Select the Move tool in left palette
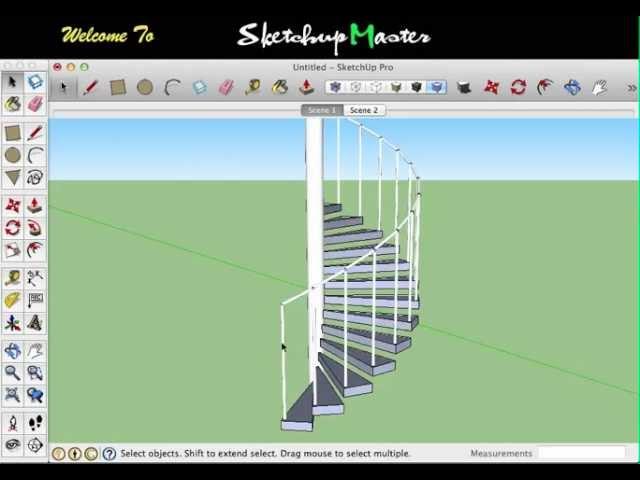The image size is (640, 480). click(13, 205)
